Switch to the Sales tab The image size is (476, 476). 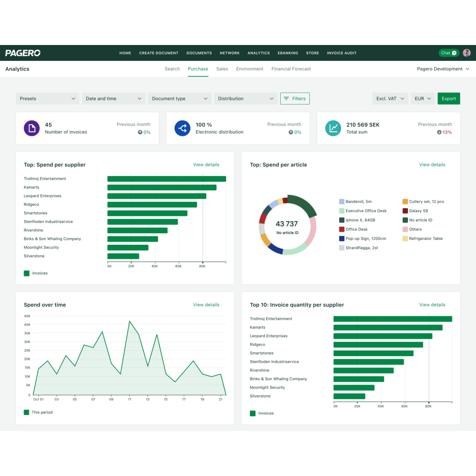[222, 69]
